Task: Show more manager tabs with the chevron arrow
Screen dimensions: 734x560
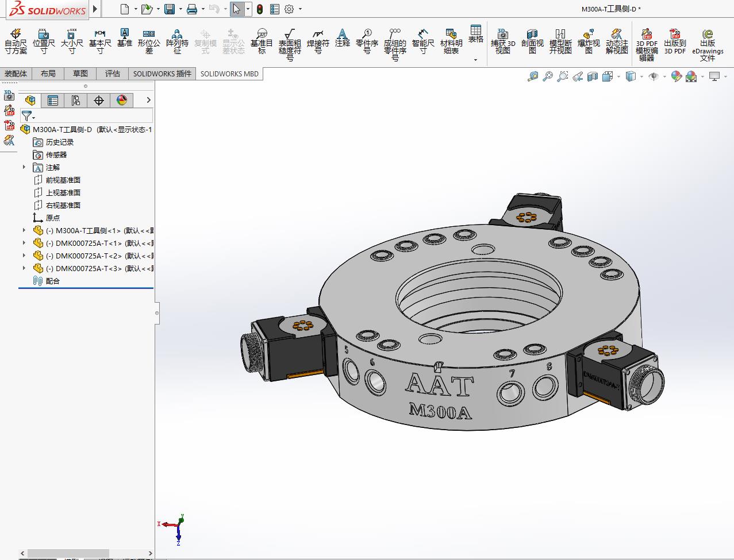Action: (x=148, y=100)
